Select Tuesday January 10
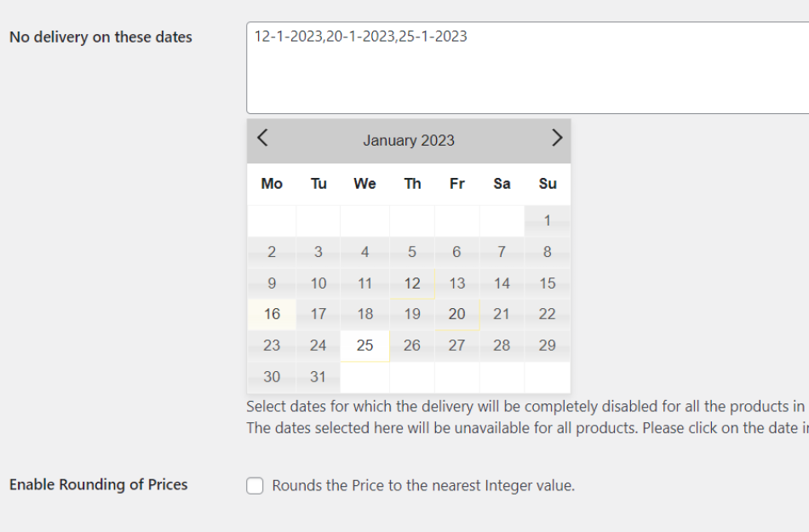This screenshot has width=809, height=532. [x=318, y=283]
